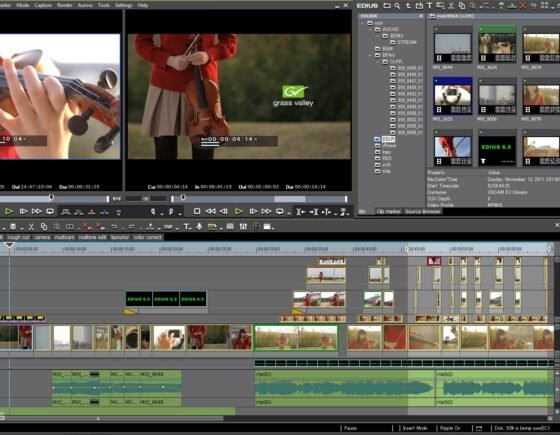The height and width of the screenshot is (435, 560).
Task: Open the Help menu
Action: click(x=143, y=5)
